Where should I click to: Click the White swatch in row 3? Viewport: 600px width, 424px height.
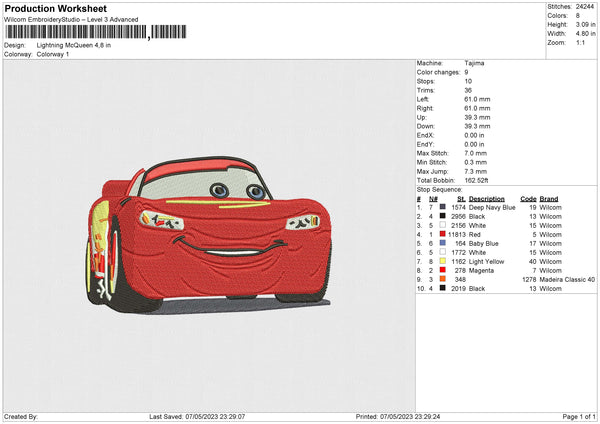[442, 225]
